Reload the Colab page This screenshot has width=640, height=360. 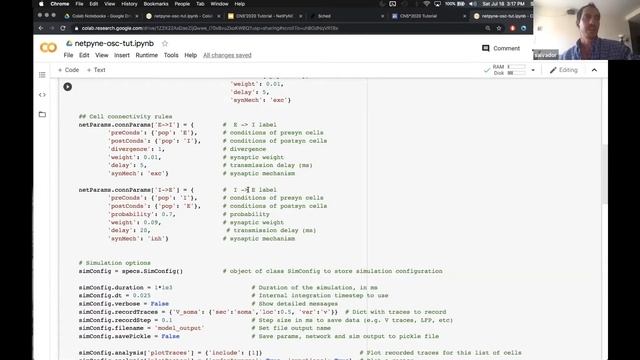pyautogui.click(x=63, y=28)
